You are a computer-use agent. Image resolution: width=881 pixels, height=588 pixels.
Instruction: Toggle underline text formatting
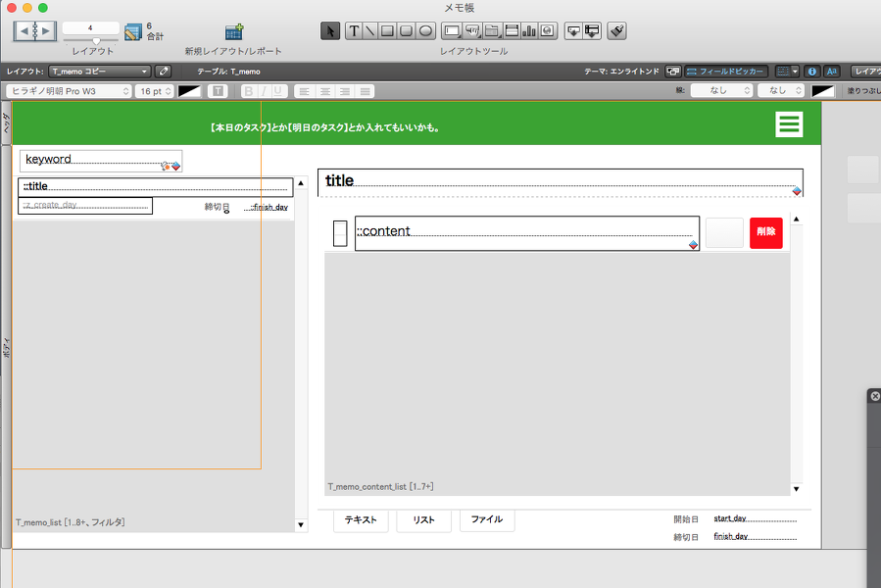277,91
